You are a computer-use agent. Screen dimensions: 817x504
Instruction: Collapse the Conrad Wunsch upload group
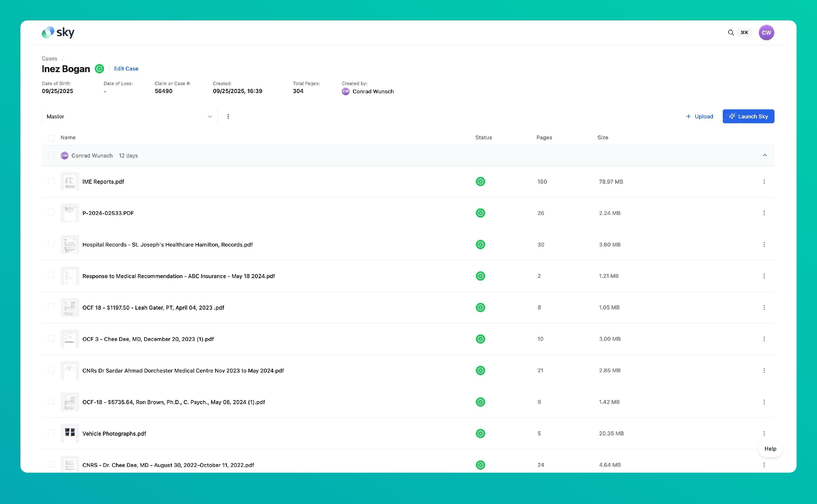765,155
